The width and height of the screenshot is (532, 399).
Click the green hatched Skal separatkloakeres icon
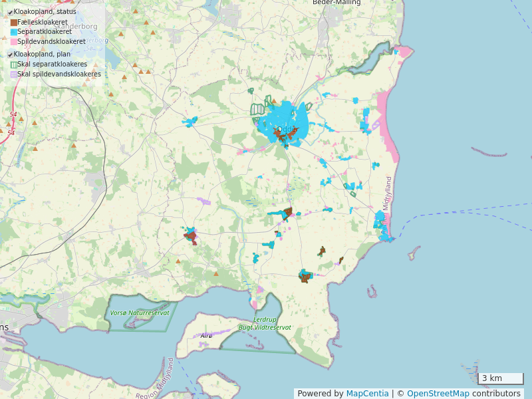click(x=14, y=65)
